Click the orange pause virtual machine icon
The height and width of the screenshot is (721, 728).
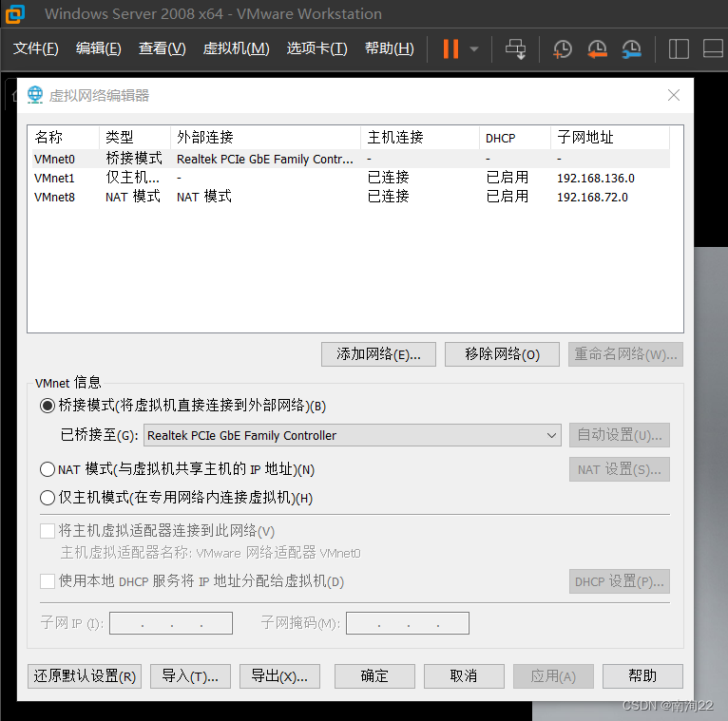tap(450, 48)
